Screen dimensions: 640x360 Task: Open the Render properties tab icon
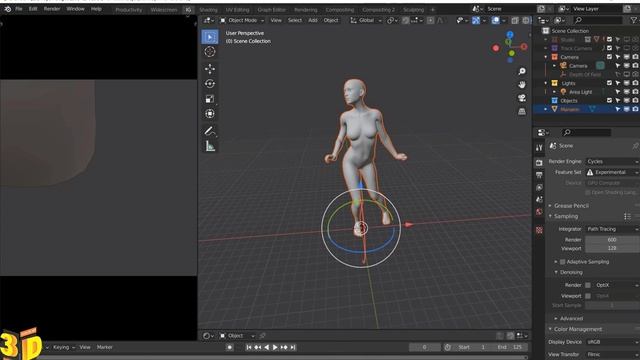(x=539, y=163)
